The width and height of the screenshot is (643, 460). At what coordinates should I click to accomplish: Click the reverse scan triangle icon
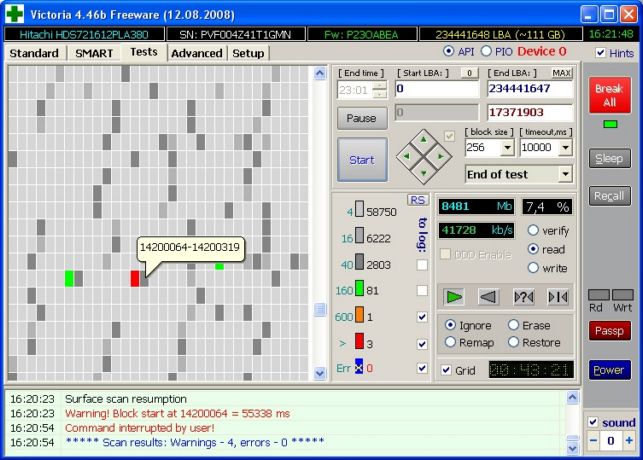tap(488, 296)
